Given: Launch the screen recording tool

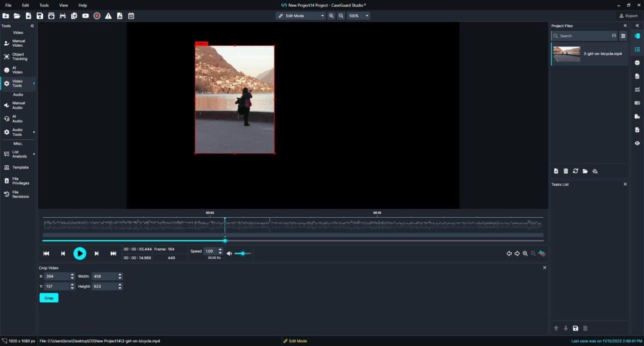Looking at the screenshot, I should pyautogui.click(x=97, y=16).
